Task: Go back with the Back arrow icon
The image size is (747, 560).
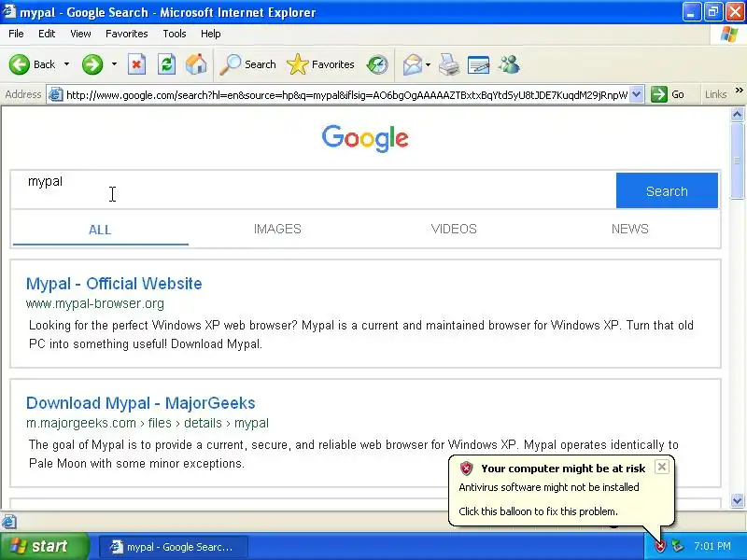Action: click(20, 64)
